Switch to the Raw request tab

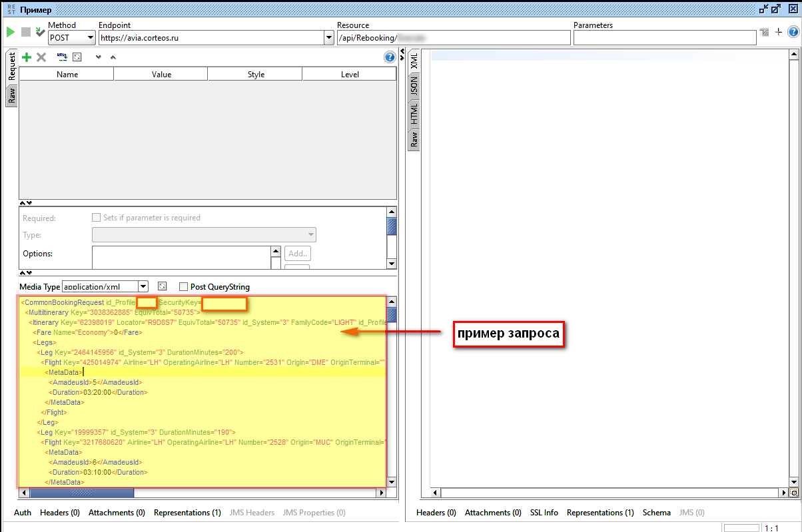pyautogui.click(x=11, y=97)
